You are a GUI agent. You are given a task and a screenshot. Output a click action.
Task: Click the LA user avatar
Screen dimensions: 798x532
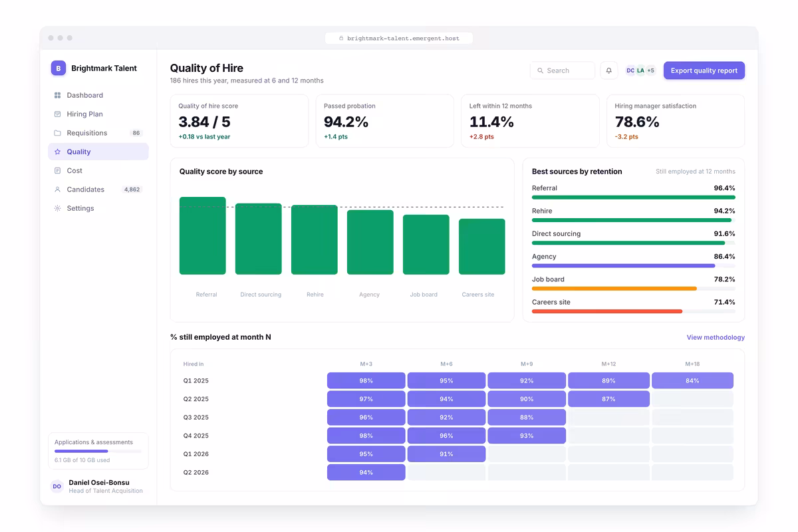[640, 70]
